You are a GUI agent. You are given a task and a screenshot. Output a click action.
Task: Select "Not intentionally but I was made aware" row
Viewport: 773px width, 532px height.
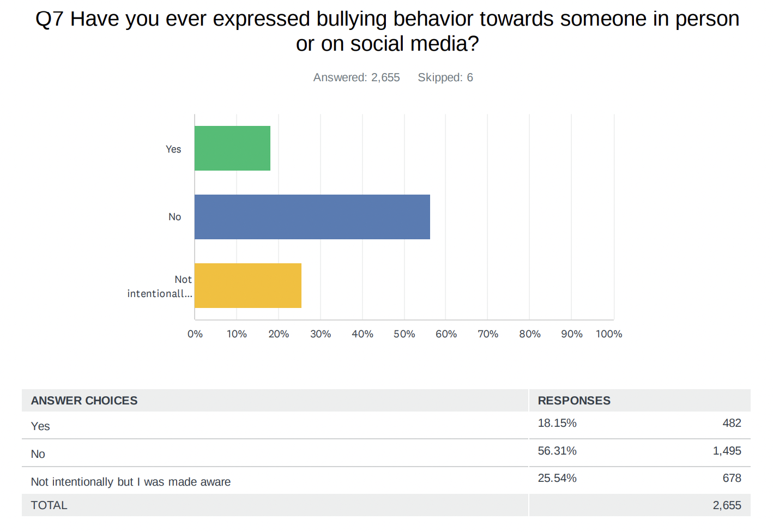[x=131, y=482]
